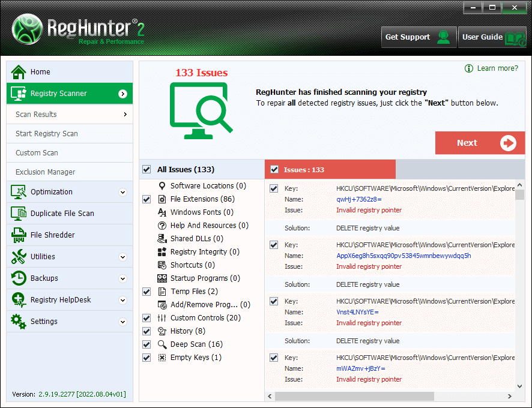Image resolution: width=532 pixels, height=408 pixels.
Task: Expand the Backups section chevron
Action: click(x=122, y=279)
